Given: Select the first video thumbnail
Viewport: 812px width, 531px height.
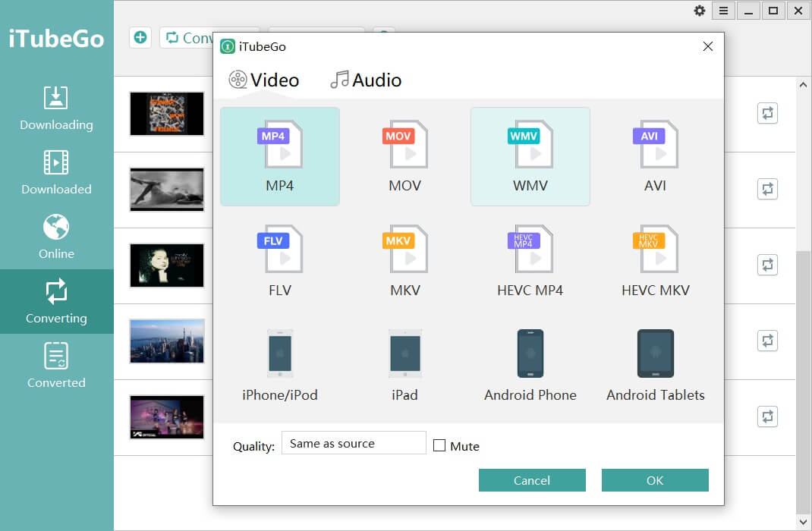Looking at the screenshot, I should (x=167, y=114).
